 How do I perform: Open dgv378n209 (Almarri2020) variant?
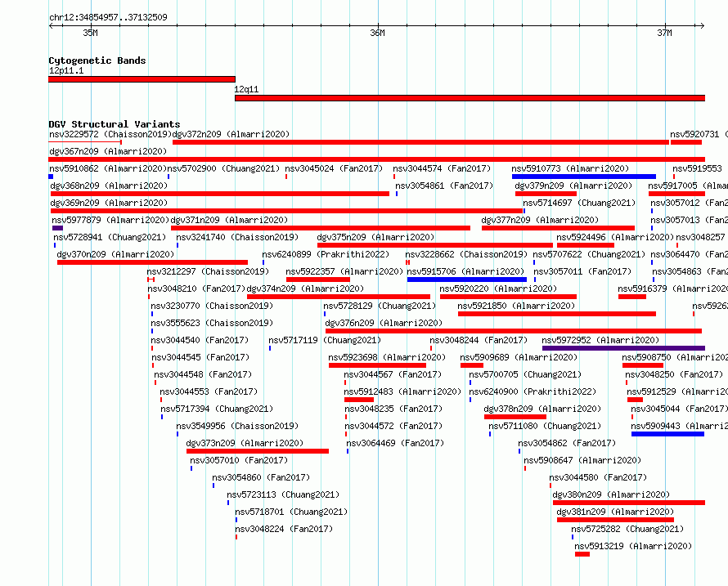click(515, 417)
